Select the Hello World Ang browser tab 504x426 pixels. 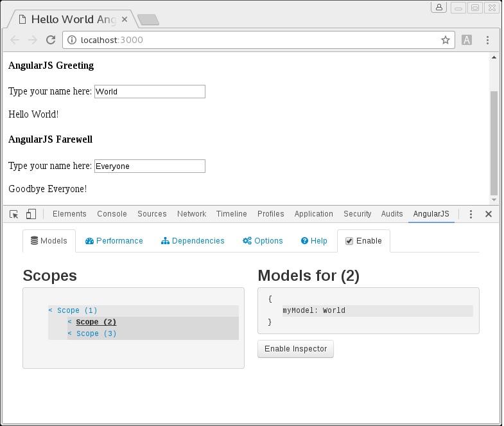tap(73, 19)
